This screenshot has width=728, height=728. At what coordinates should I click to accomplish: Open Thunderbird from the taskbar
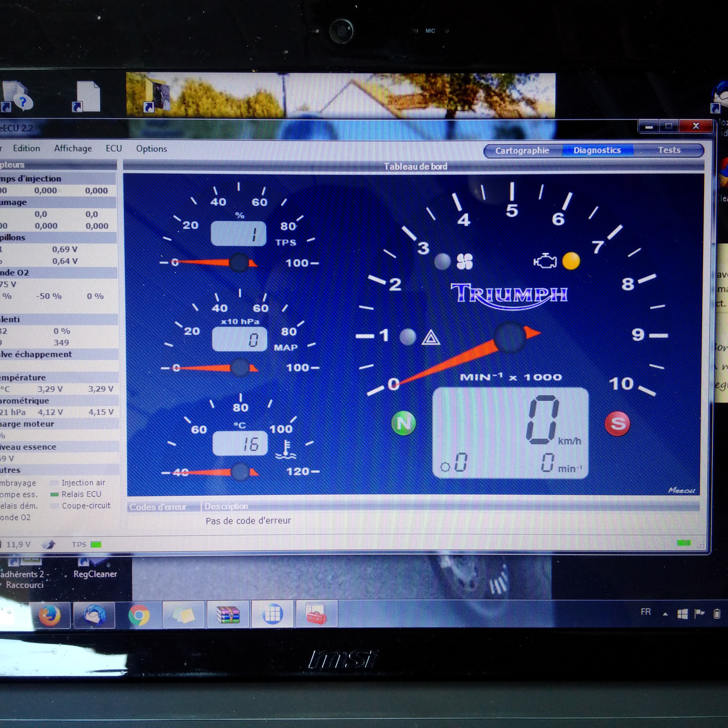click(94, 615)
